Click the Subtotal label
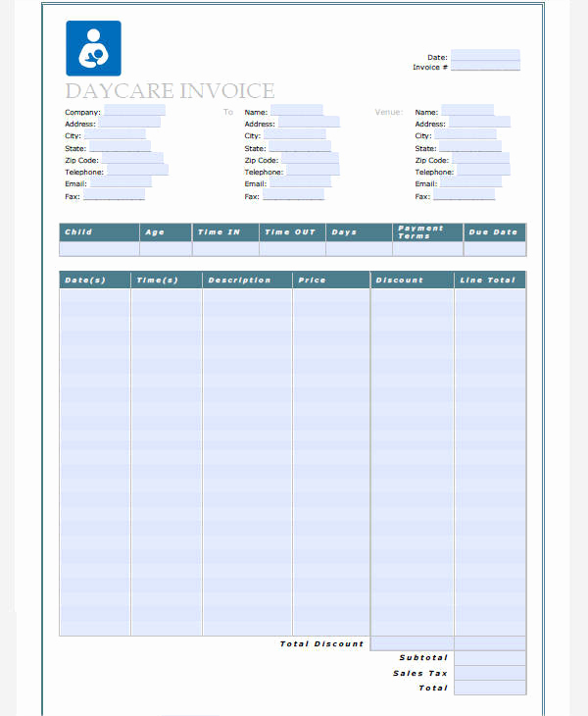The image size is (588, 716). (423, 657)
